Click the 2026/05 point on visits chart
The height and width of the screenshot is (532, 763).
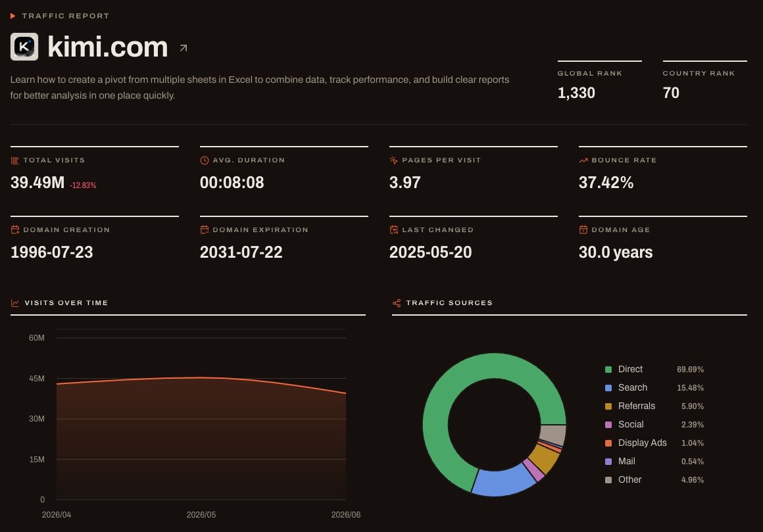(201, 377)
